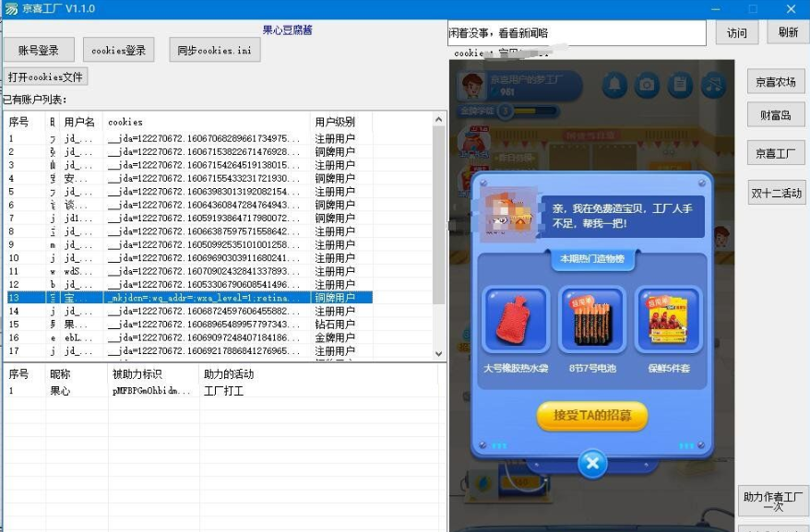Select account row 16 with username ebL...
This screenshot has width=810, height=532.
pos(189,337)
